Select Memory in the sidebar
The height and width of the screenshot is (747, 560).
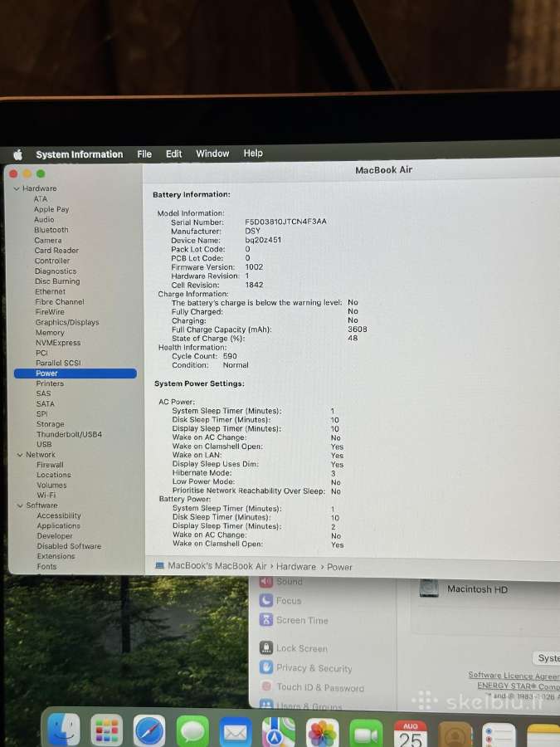tap(50, 333)
